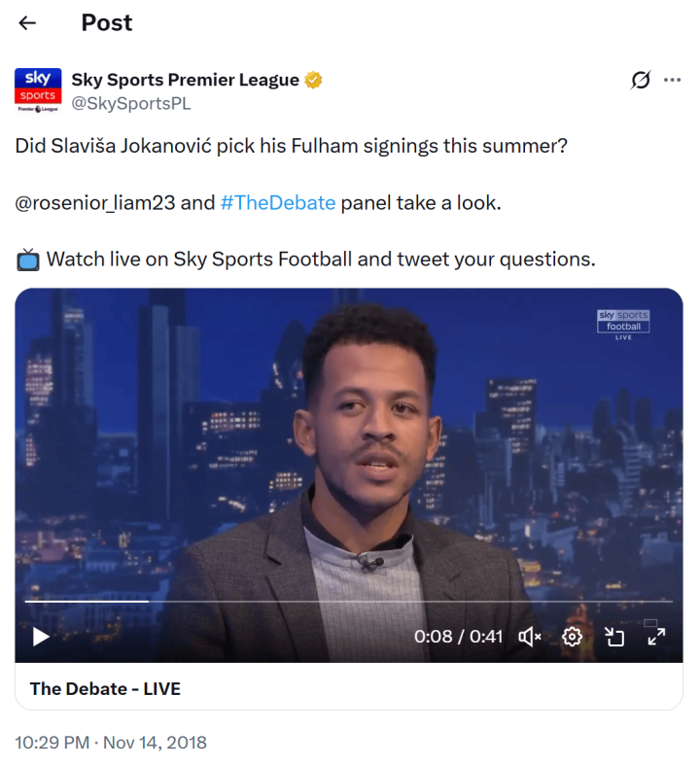The width and height of the screenshot is (700, 765).
Task: Click the picture-in-picture pop-out icon
Action: point(614,637)
